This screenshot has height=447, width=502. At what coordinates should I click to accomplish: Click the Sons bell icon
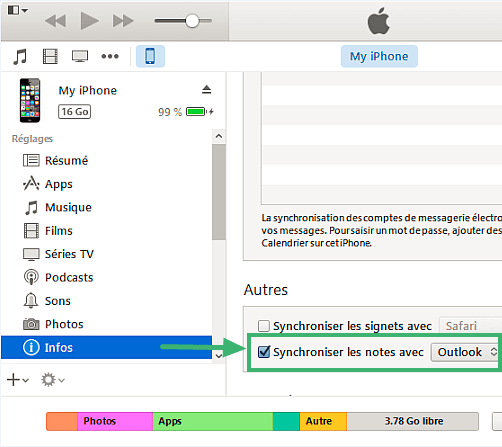(31, 300)
